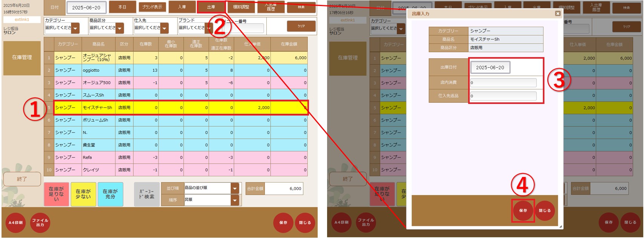Click the grey バーコード検索 button
644x238 pixels.
tap(147, 194)
